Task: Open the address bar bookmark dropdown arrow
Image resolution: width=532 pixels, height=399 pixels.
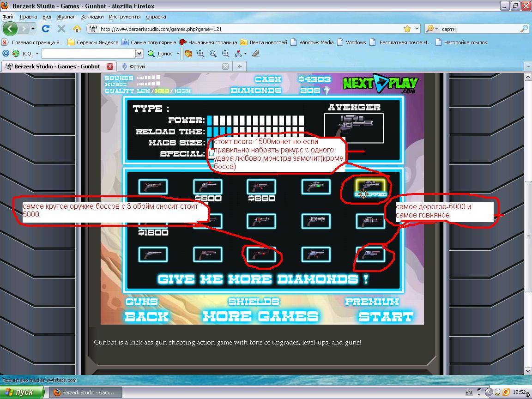Action: pyautogui.click(x=417, y=29)
